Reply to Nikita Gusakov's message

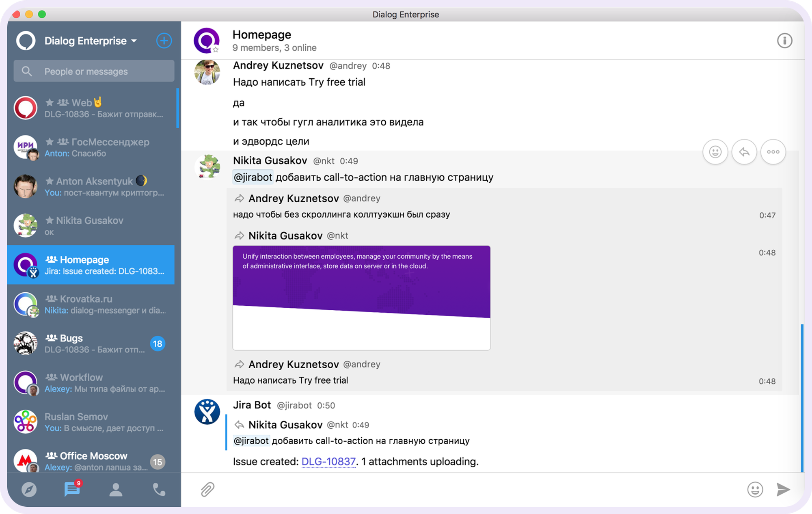(x=744, y=152)
